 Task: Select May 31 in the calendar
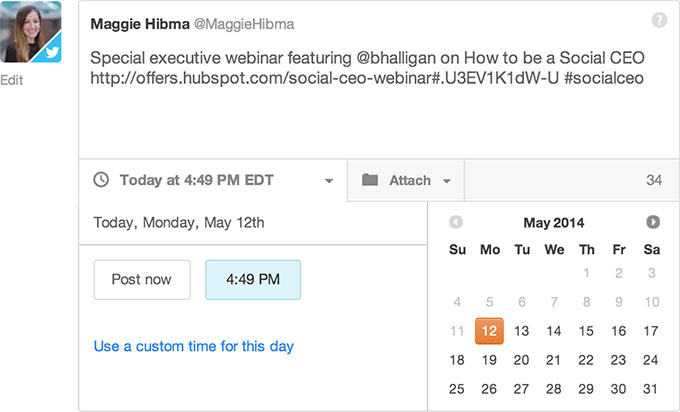click(x=651, y=389)
